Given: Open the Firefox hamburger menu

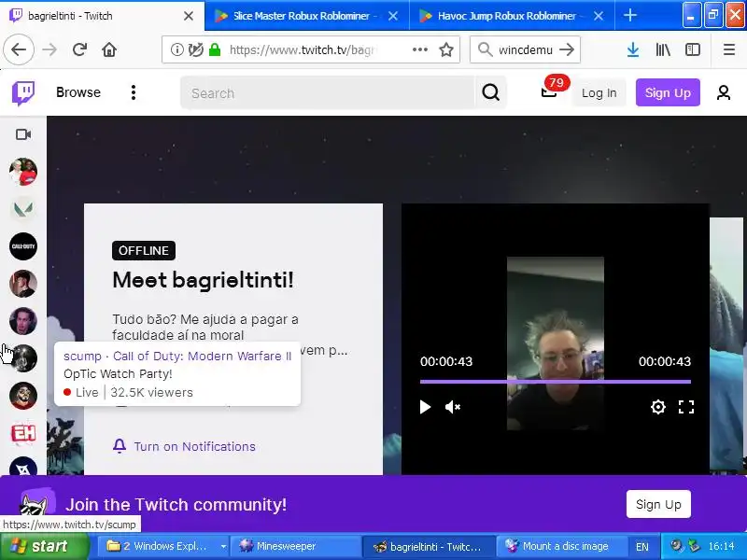Looking at the screenshot, I should [729, 49].
